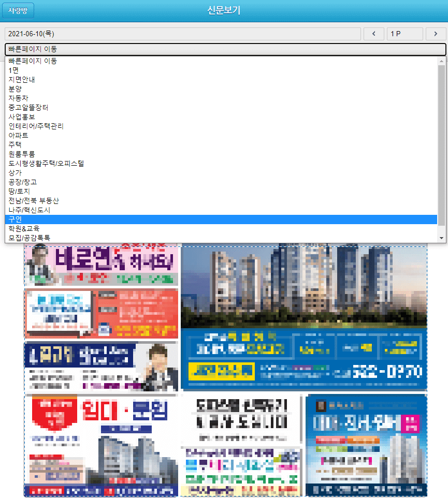Viewport: 448px width, 498px height.
Task: Open the red-orange ad with laptop
Action: click(102, 314)
